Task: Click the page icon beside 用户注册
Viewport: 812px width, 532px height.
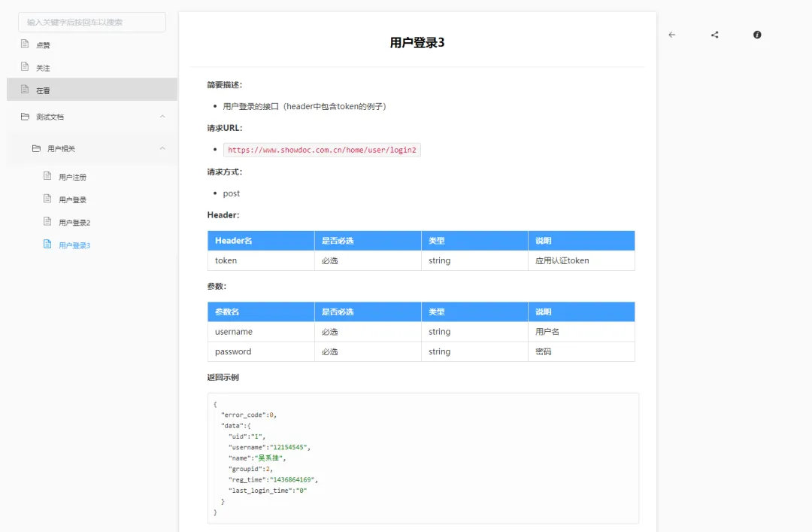Action: tap(47, 176)
